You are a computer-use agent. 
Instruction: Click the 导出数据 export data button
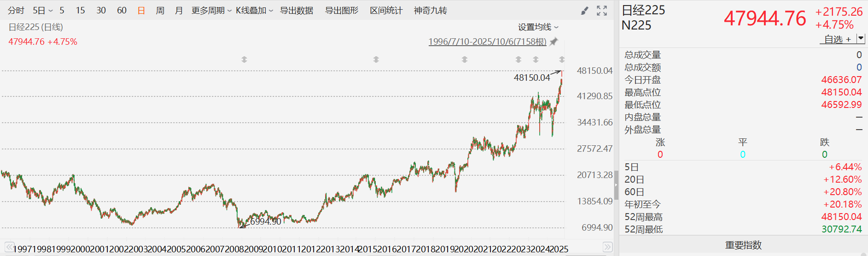[297, 11]
